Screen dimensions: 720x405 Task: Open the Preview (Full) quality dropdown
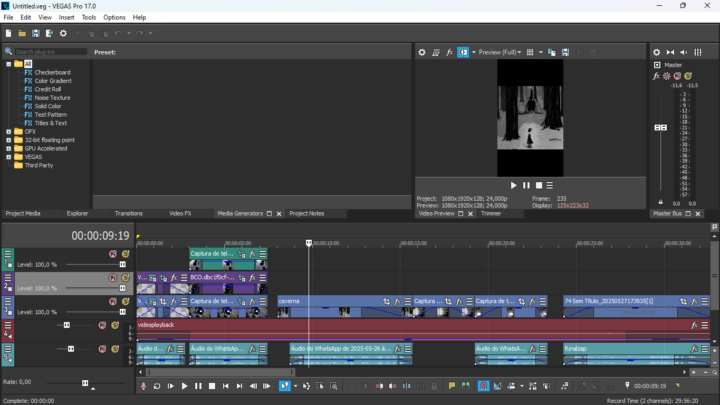pos(500,52)
